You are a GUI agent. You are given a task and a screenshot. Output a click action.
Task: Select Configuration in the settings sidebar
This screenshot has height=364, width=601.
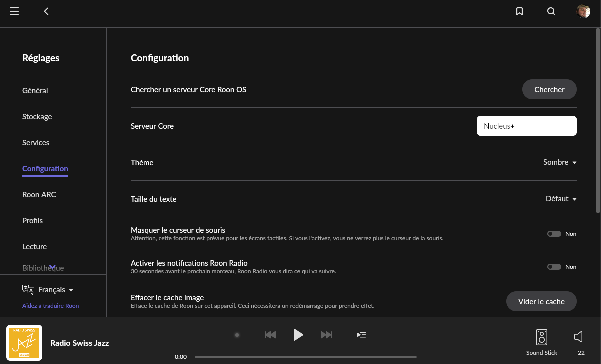pyautogui.click(x=45, y=169)
